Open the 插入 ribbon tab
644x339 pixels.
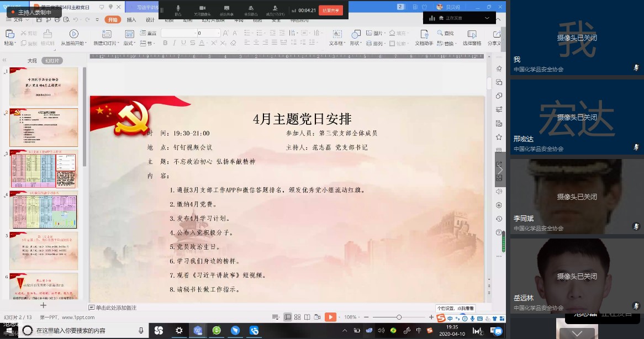click(131, 19)
